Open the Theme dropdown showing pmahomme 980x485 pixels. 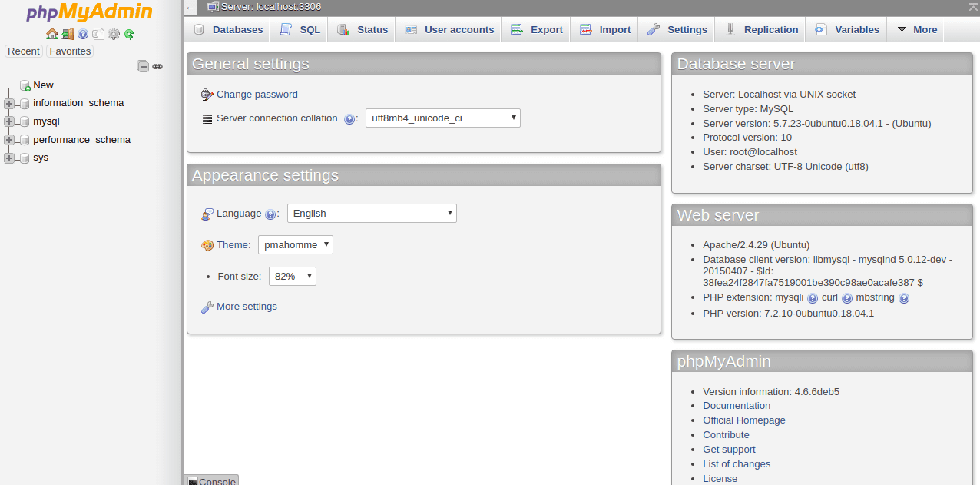(x=296, y=245)
